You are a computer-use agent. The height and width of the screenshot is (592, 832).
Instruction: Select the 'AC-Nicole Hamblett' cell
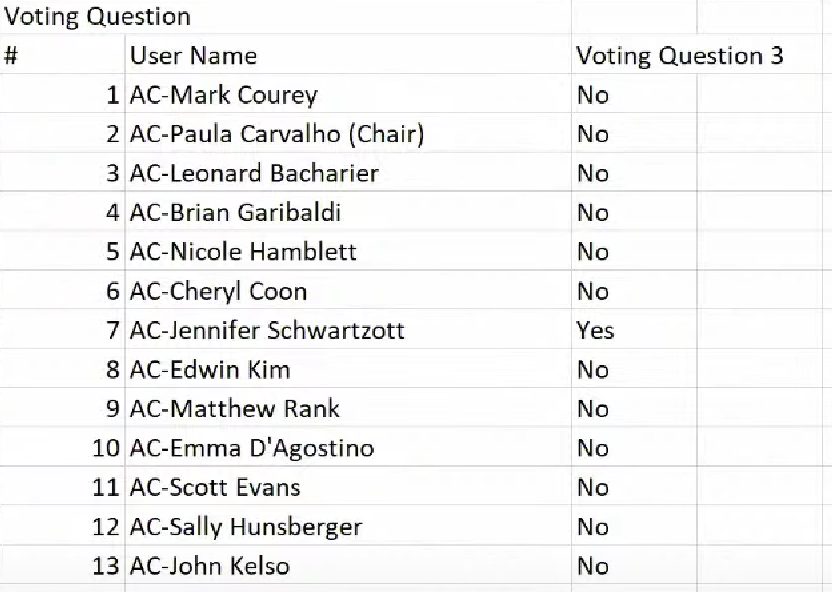[x=243, y=252]
